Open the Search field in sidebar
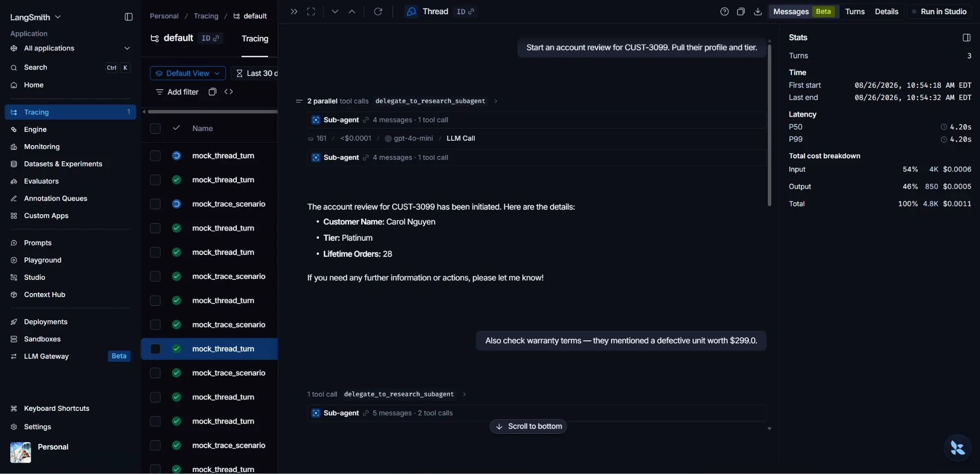This screenshot has height=474, width=980. [71, 68]
